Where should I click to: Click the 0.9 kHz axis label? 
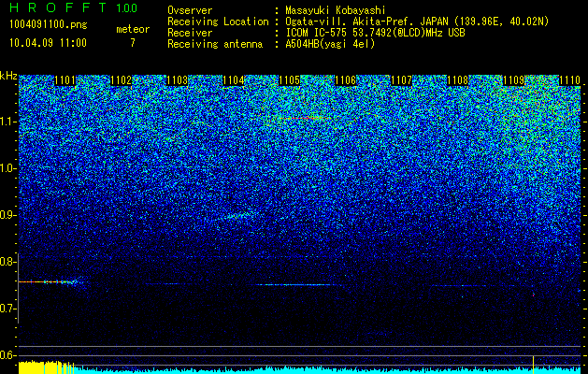pyautogui.click(x=7, y=215)
